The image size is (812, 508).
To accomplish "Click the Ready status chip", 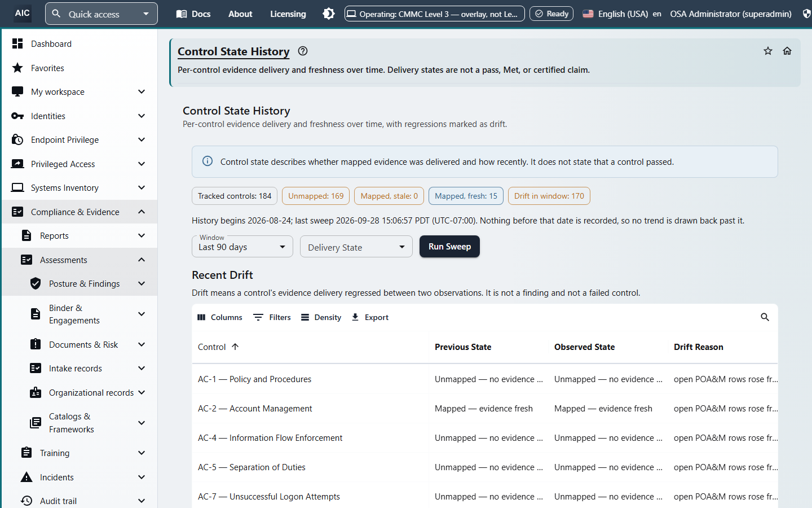I will tap(551, 14).
